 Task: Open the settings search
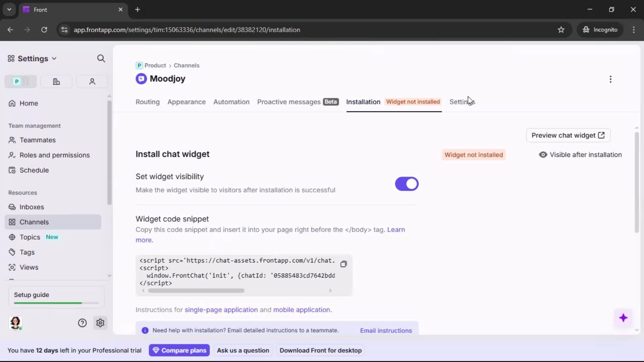pyautogui.click(x=101, y=58)
